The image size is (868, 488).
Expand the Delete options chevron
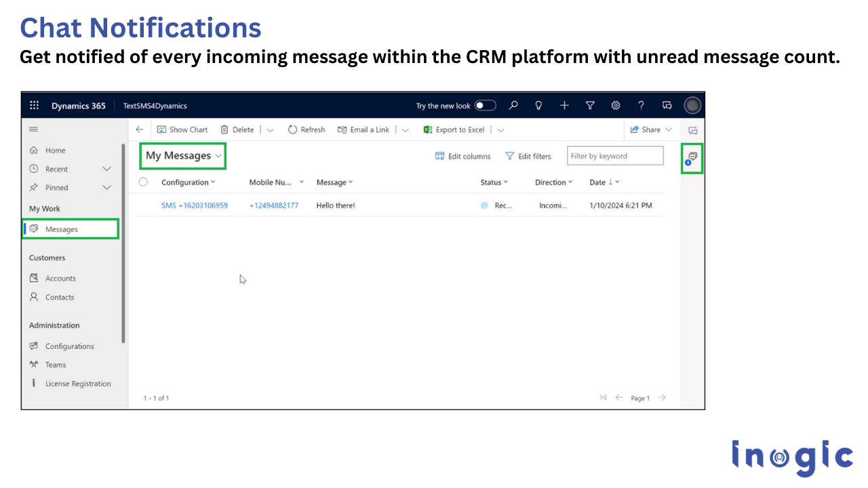pos(270,130)
